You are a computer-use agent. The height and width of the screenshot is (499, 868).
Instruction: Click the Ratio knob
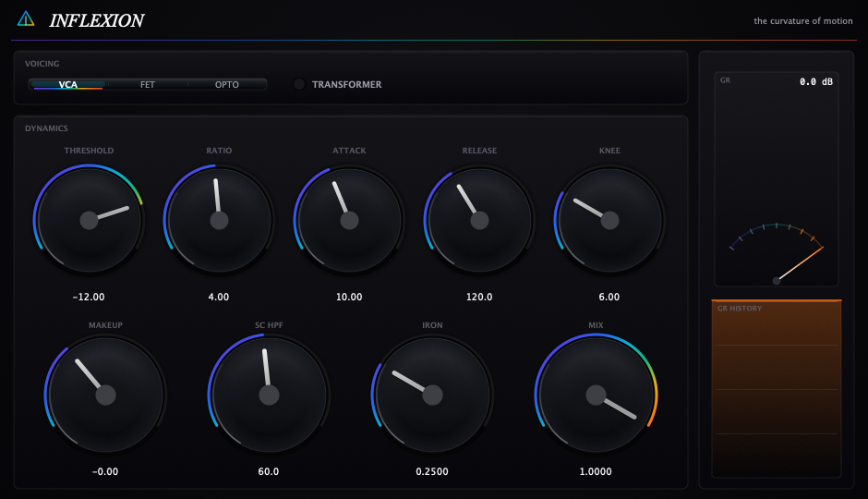[x=219, y=220]
